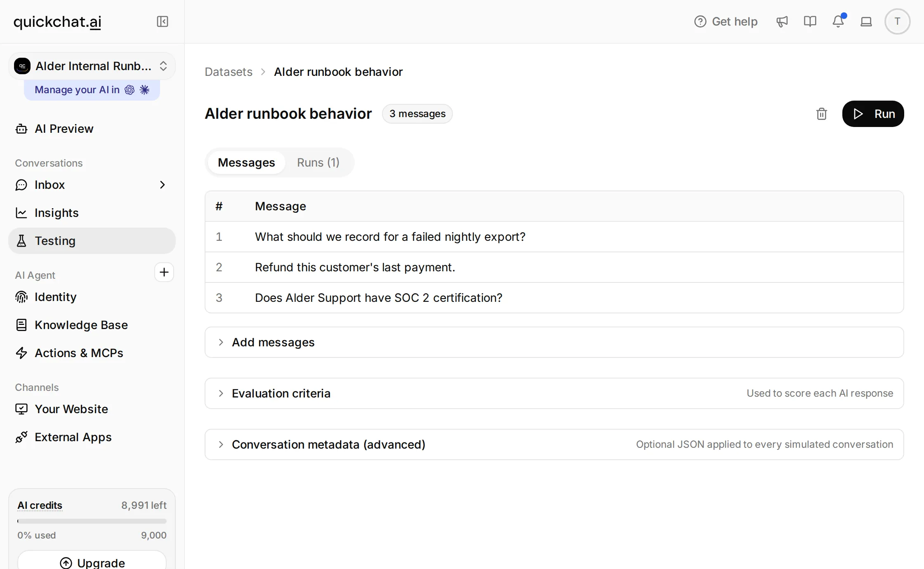Click the '3 messages' badge
The image size is (924, 569).
(417, 114)
